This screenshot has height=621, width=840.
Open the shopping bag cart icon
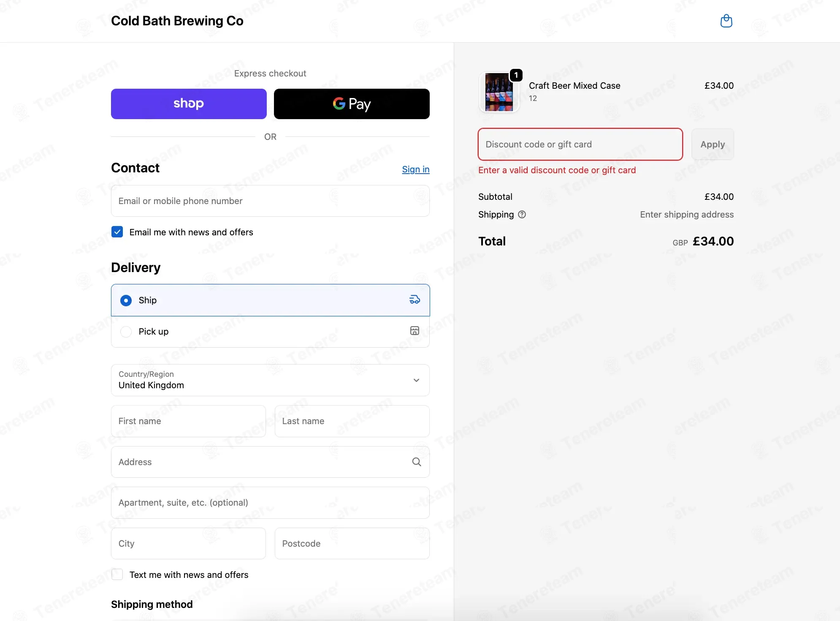click(726, 21)
